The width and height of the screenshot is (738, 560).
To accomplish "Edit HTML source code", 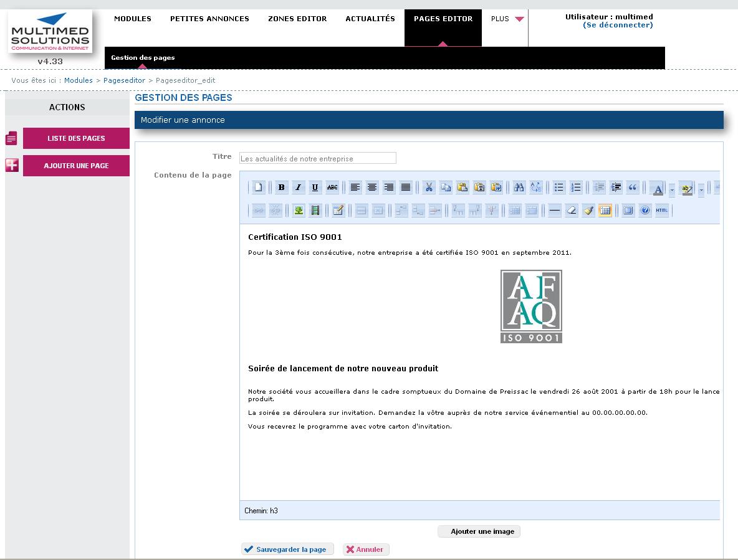I will pos(662,210).
